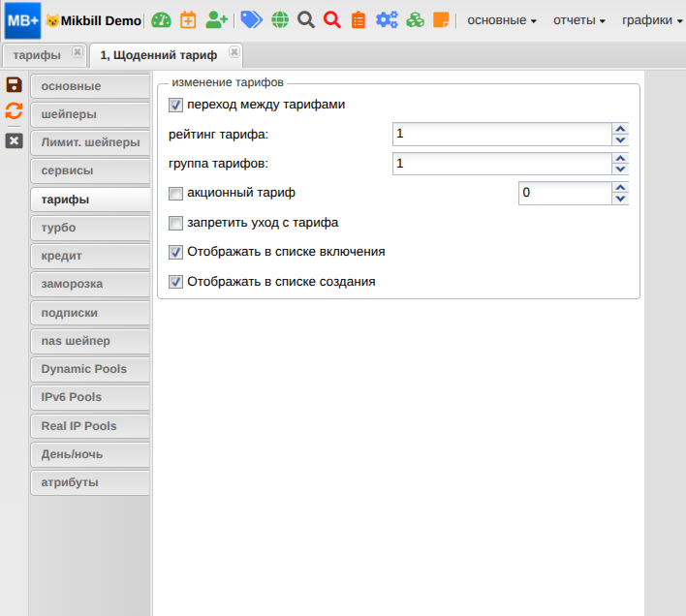Screen dimensions: 686x616
Task: Click the add user icon
Action: [x=216, y=19]
